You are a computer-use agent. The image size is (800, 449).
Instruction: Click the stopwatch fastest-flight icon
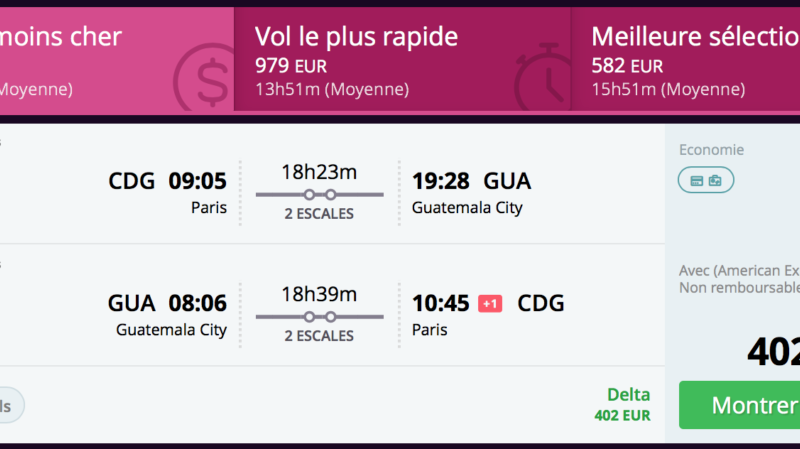[x=542, y=78]
